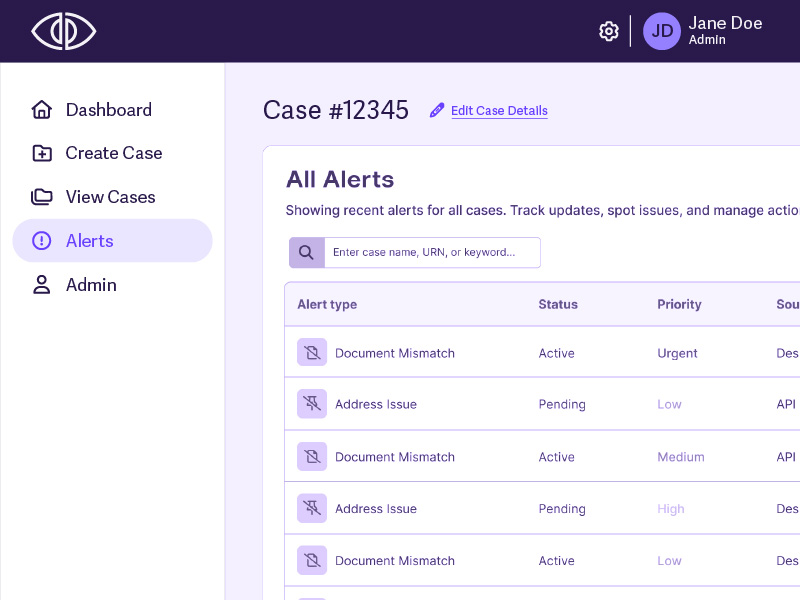The width and height of the screenshot is (800, 600).
Task: Click the Create Case plus icon
Action: click(41, 153)
